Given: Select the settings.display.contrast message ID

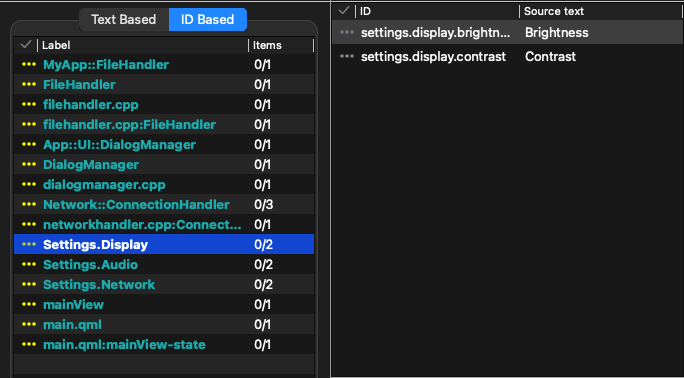Looking at the screenshot, I should [x=433, y=57].
